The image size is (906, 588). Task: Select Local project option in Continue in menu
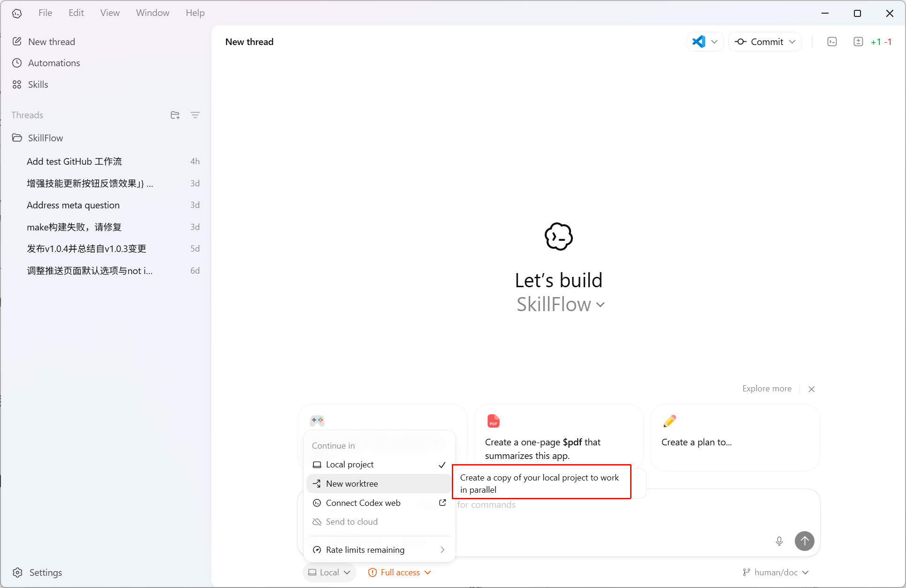click(350, 465)
